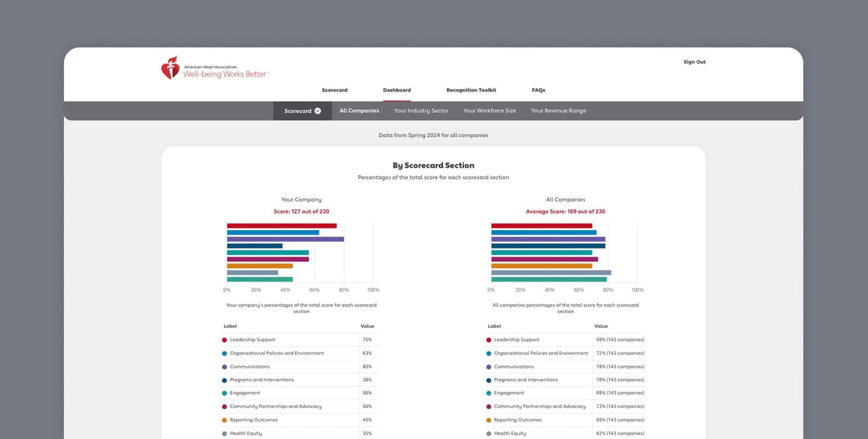The image size is (868, 439).
Task: Click Organizational Policies and Environment label in Your Company table
Action: (277, 353)
